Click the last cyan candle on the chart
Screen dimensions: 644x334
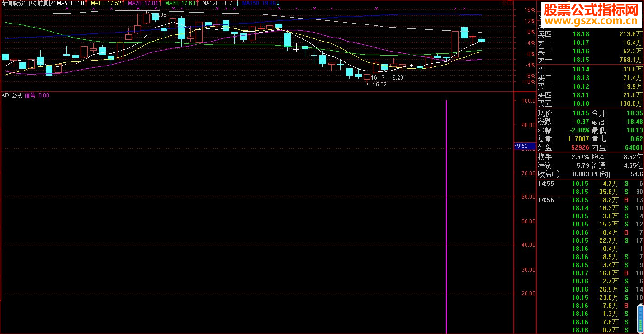tap(482, 40)
